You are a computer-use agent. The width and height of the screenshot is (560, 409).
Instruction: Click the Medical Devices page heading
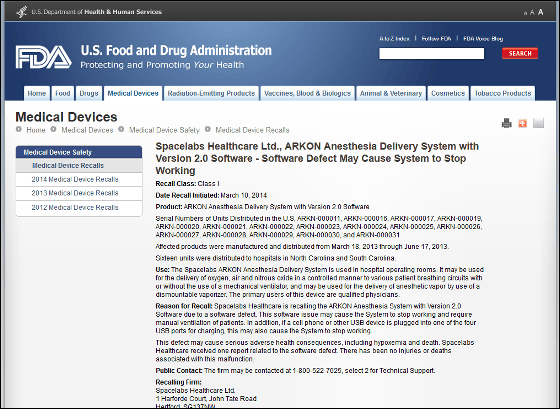66,117
